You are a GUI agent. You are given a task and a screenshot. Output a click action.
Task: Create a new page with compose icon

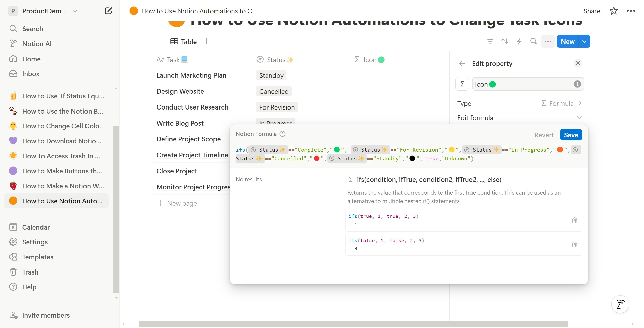108,11
